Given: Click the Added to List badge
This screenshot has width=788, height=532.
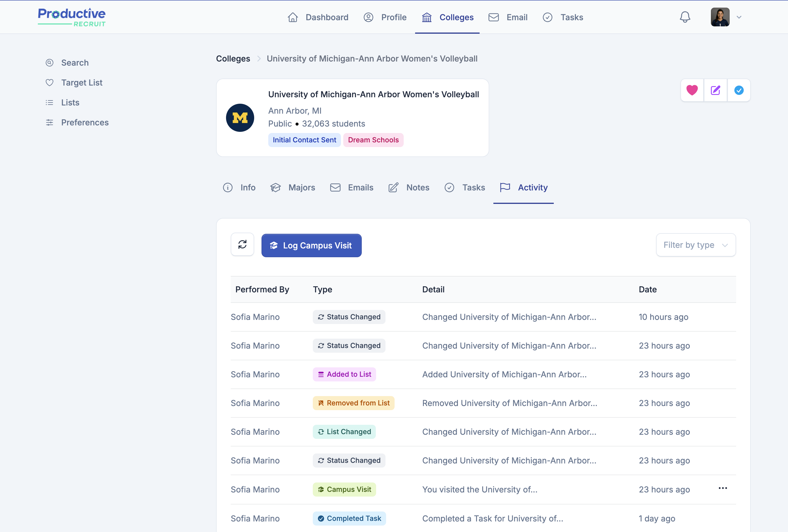Looking at the screenshot, I should (x=344, y=374).
